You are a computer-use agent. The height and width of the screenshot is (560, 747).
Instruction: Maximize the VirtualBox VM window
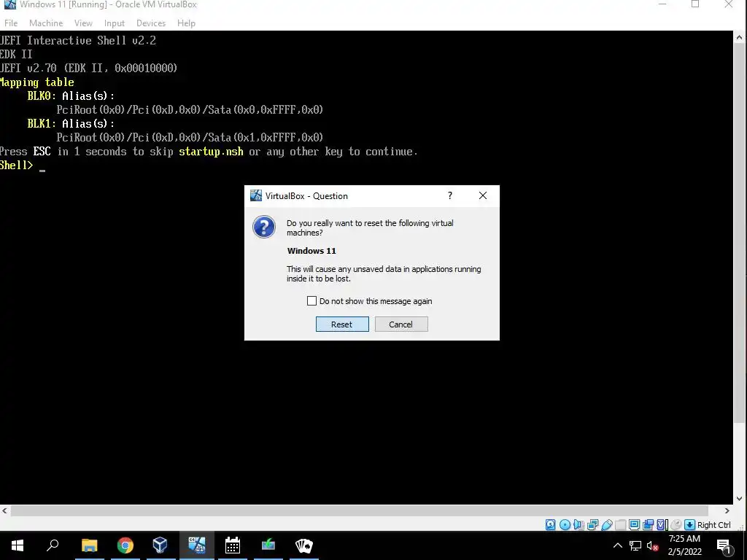tap(695, 5)
